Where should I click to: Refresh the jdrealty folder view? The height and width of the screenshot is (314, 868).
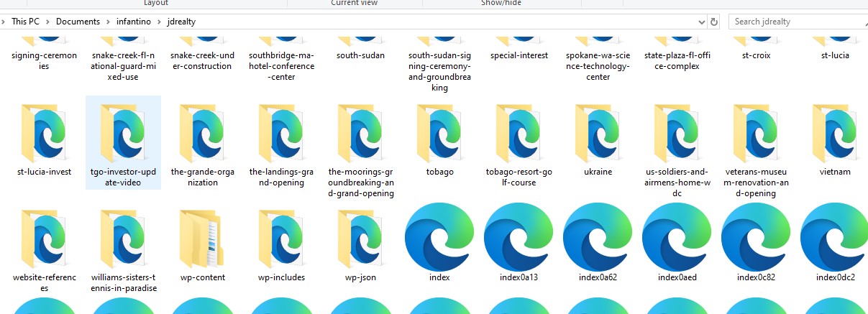[x=714, y=22]
